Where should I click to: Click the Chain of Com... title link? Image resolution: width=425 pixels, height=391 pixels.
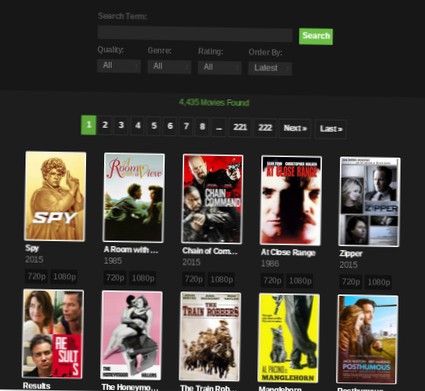coord(210,251)
